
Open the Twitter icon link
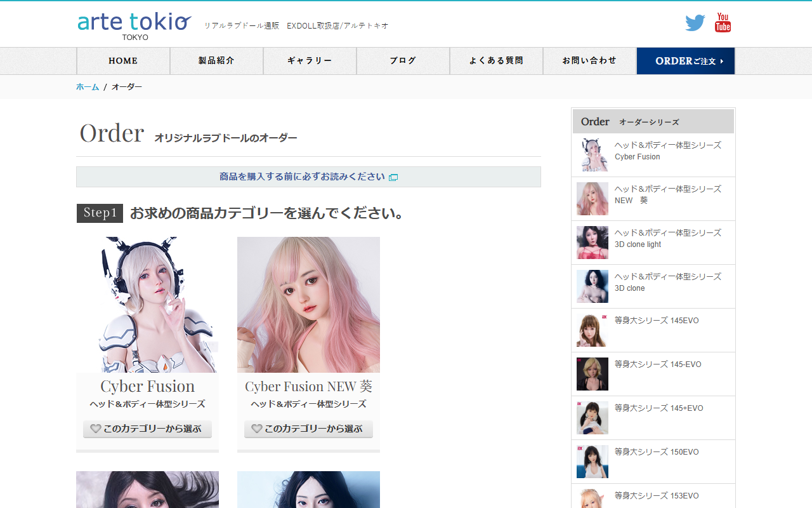pos(695,23)
